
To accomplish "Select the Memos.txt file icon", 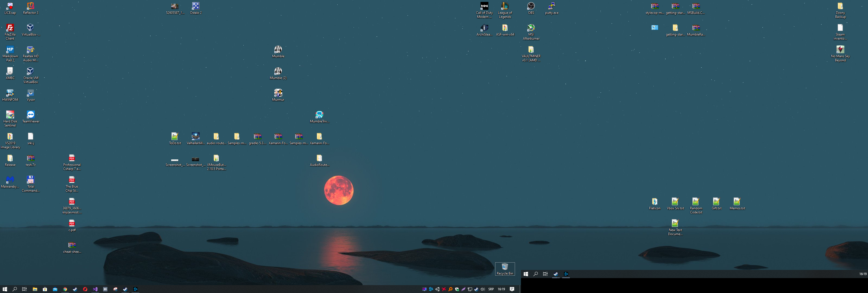I will [x=737, y=204].
